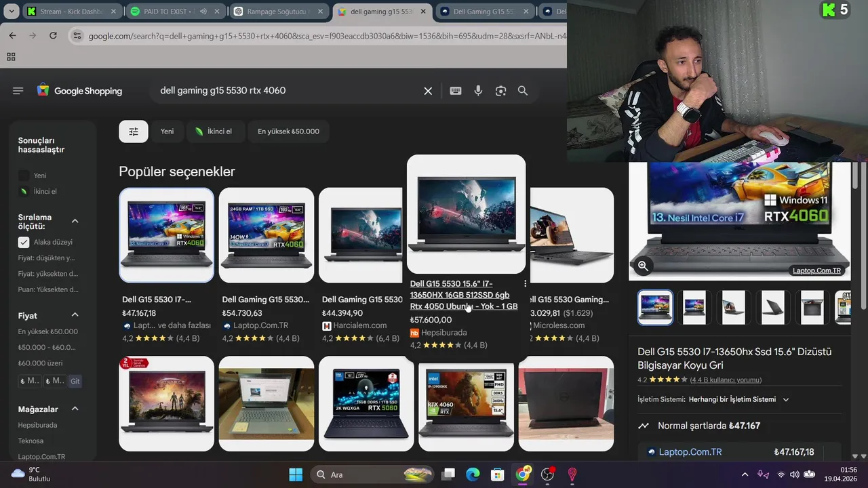The height and width of the screenshot is (488, 868).
Task: Zoom the product image with magnifier icon
Action: pos(643,266)
